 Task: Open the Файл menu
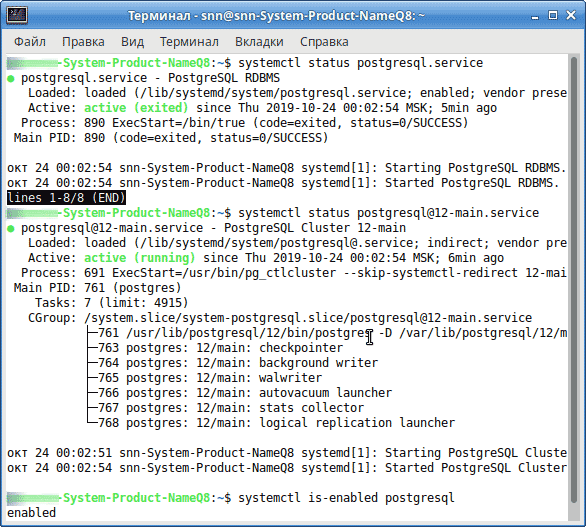click(30, 41)
